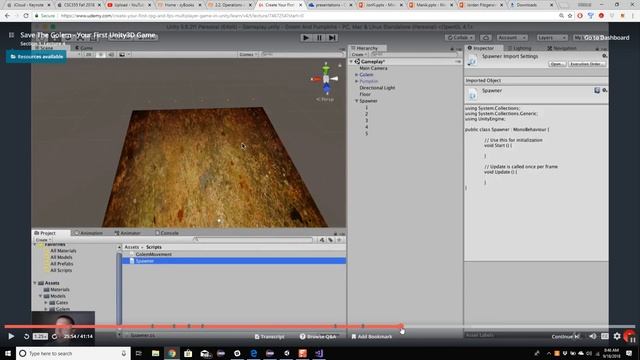Open Browse Q&A
Viewport: 640px width, 360px height.
coord(318,337)
